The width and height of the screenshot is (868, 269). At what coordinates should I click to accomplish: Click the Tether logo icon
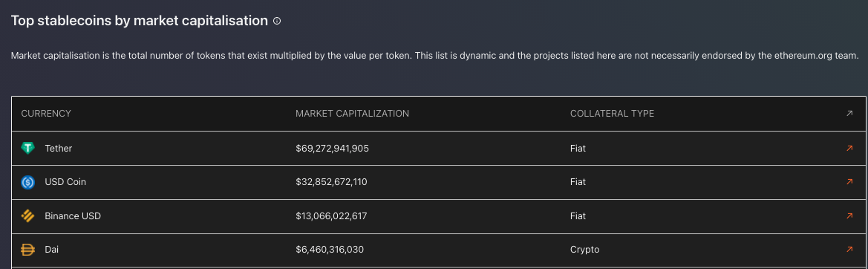[27, 149]
